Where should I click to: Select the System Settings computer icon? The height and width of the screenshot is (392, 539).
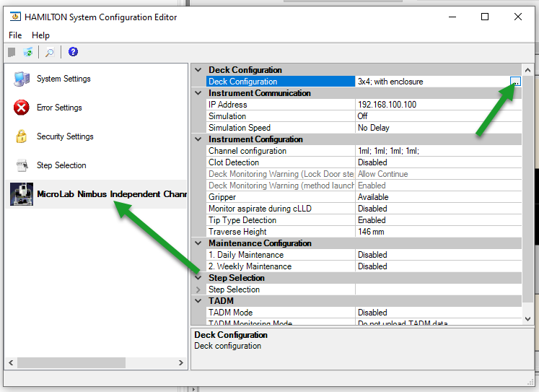(x=22, y=79)
